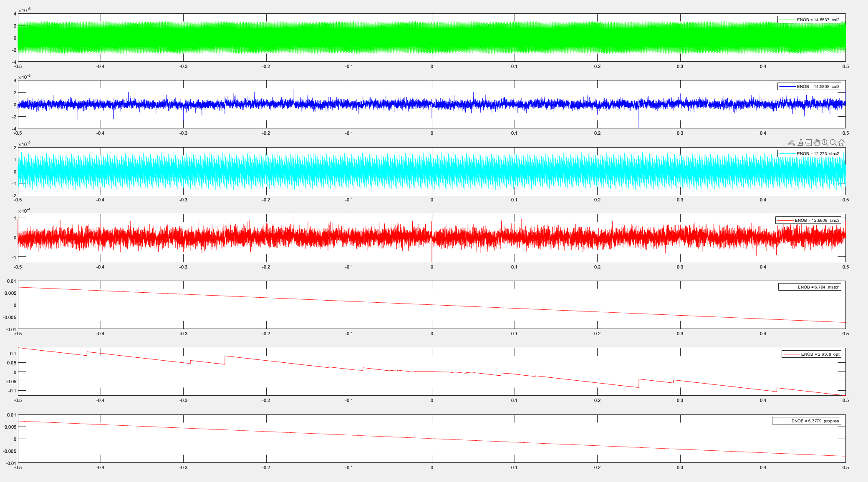Activate the zoom in magnifier
Screen dimensions: 868x482
[x=825, y=143]
